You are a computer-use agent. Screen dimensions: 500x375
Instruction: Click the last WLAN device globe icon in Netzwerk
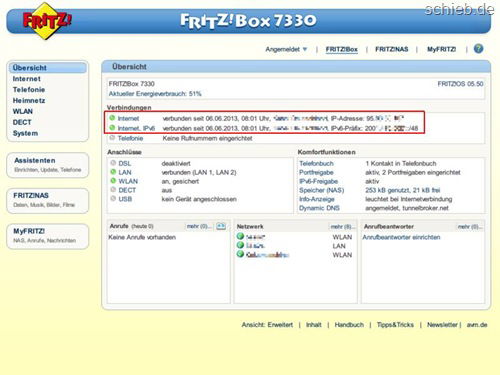click(x=240, y=254)
